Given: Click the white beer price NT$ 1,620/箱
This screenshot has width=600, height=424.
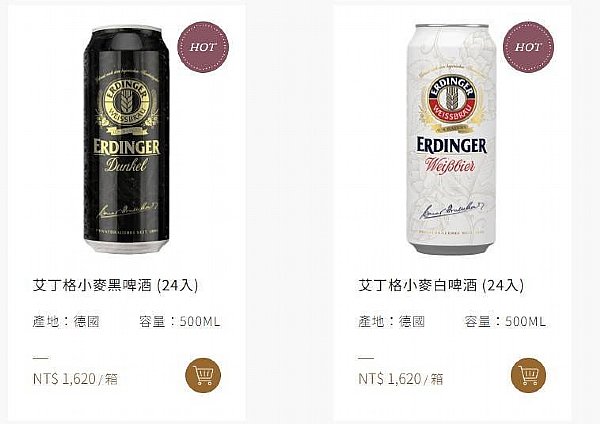Looking at the screenshot, I should coord(401,379).
